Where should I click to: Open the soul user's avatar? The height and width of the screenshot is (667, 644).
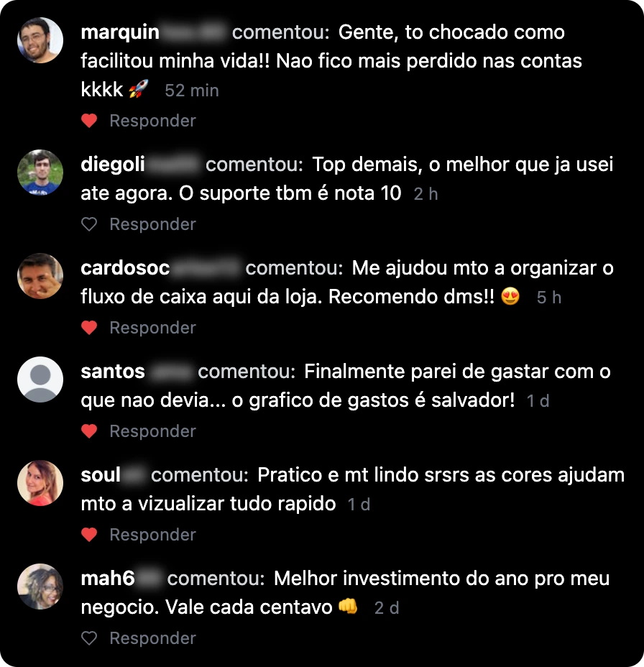click(40, 483)
